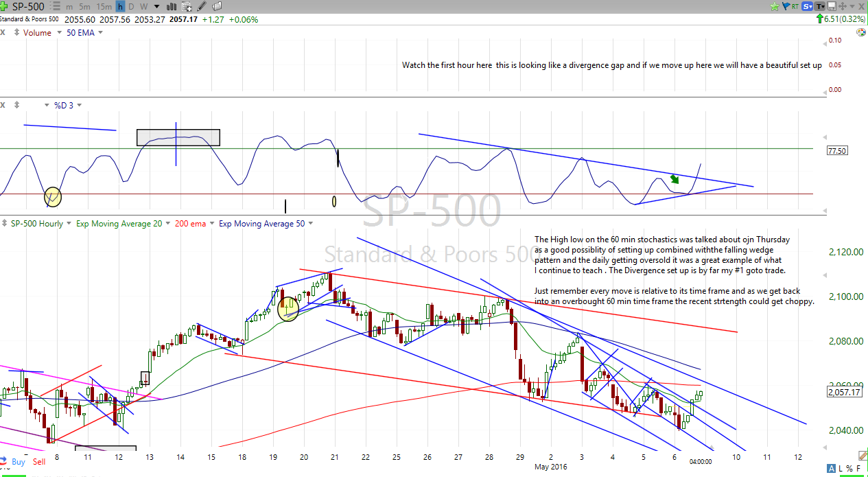The width and height of the screenshot is (868, 477).
Task: Click the gold star favorite icon
Action: click(775, 7)
